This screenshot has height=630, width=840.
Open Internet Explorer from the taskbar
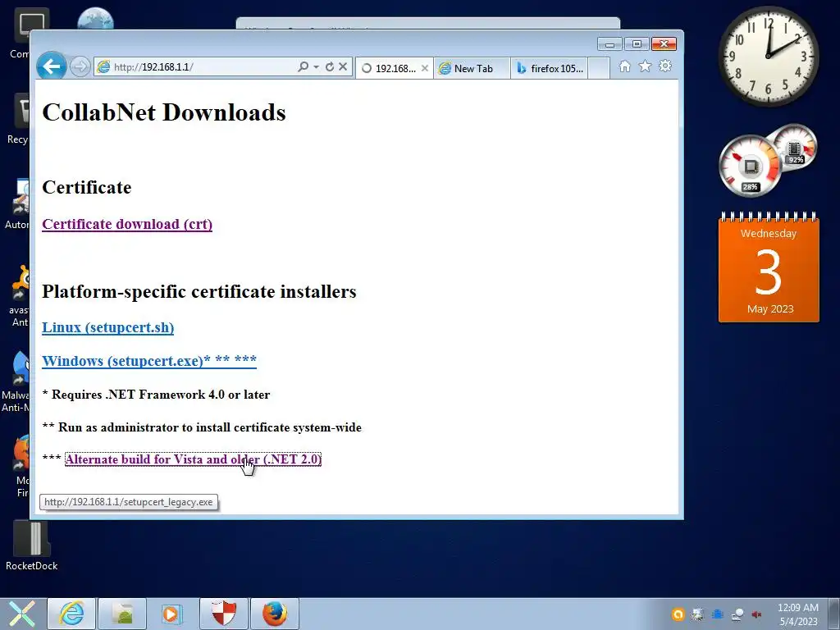[71, 614]
